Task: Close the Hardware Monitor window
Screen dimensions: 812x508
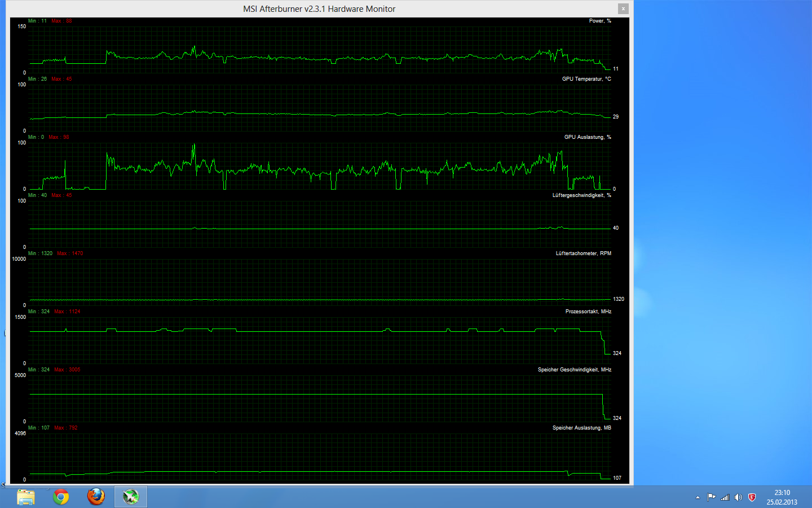Action: pyautogui.click(x=623, y=8)
